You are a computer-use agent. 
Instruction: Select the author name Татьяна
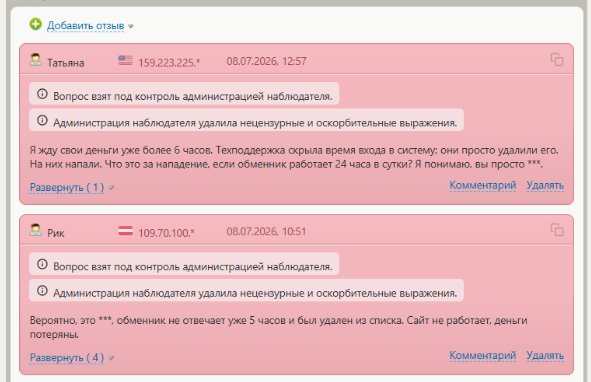pos(66,63)
